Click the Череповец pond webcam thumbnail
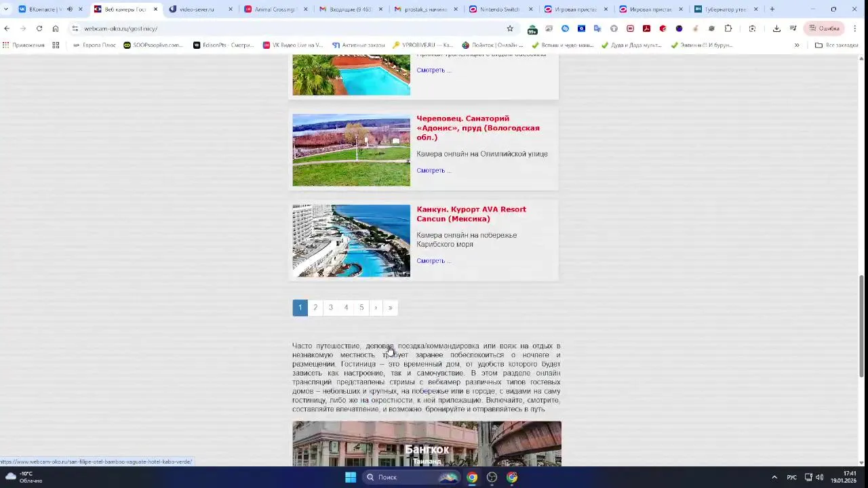Screen dimensions: 868x488 tap(351, 150)
